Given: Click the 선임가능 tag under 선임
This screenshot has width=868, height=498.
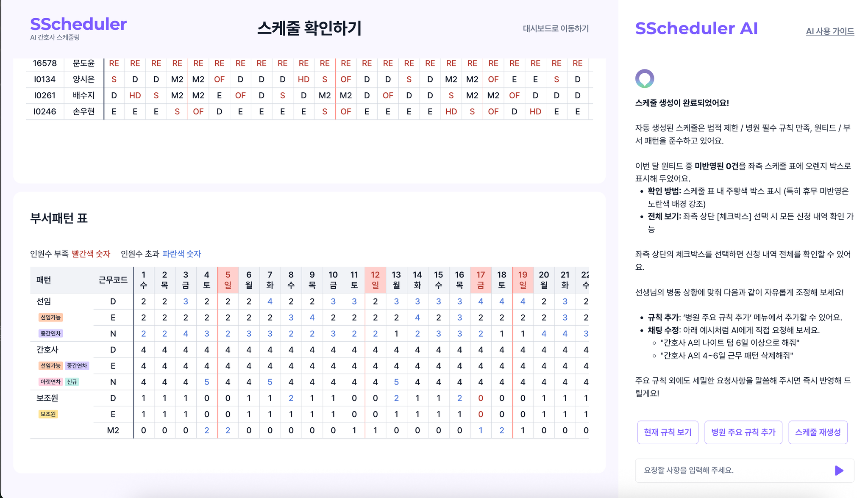Looking at the screenshot, I should pyautogui.click(x=50, y=317).
